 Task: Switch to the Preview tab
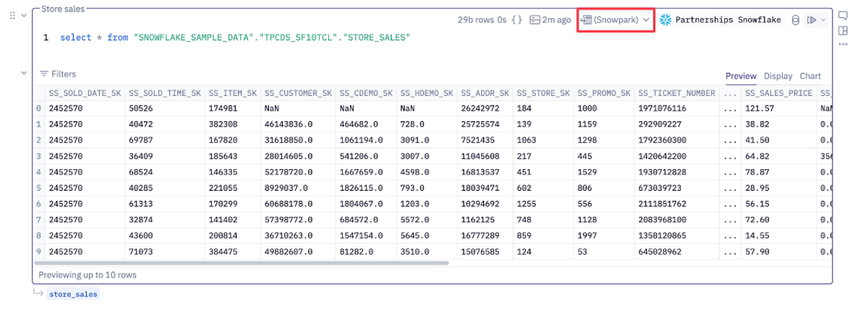(741, 76)
